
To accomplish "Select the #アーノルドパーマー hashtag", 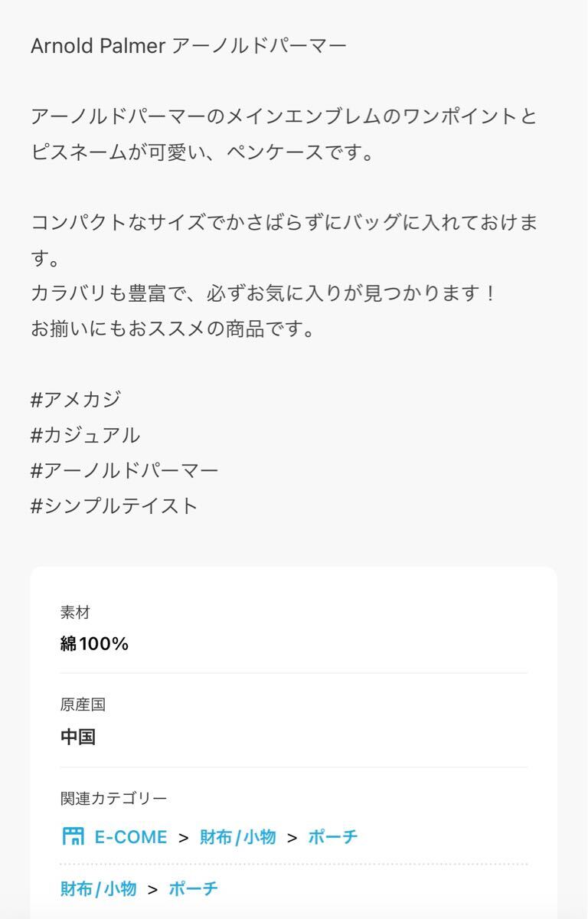I will pos(124,470).
